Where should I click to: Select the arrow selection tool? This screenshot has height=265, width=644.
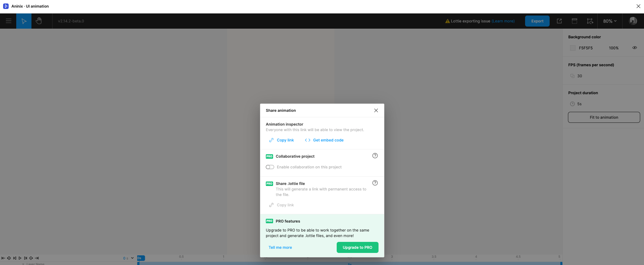click(24, 21)
